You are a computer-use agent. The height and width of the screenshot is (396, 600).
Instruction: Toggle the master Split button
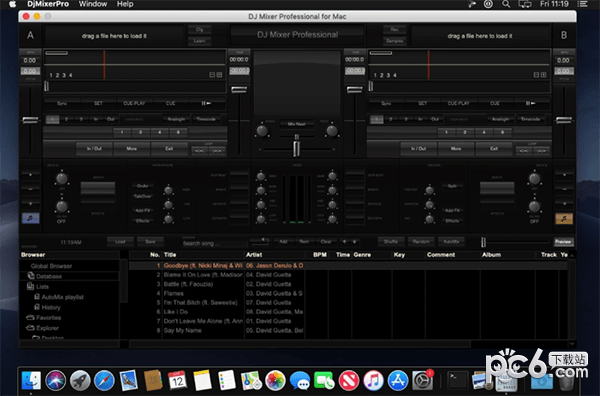452,186
